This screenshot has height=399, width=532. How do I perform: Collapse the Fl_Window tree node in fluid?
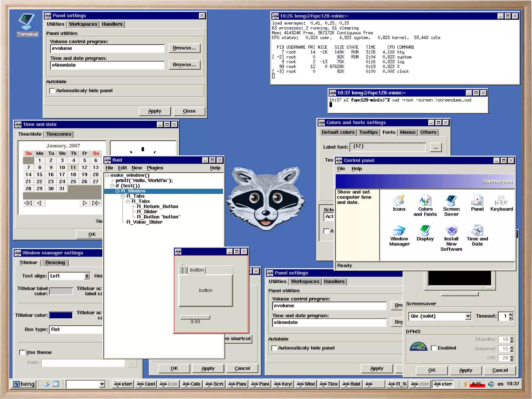pyautogui.click(x=117, y=191)
